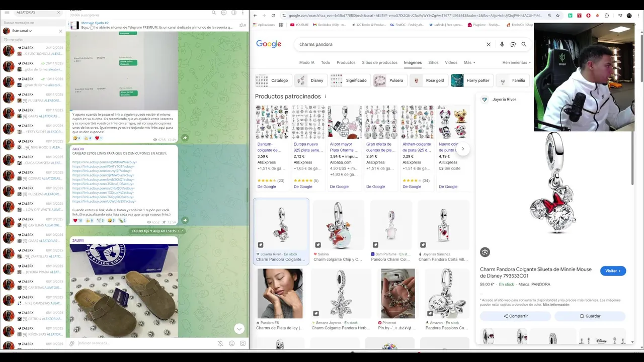Image resolution: width=644 pixels, height=362 pixels.
Task: Open 'Recibidos (100)' Gmail bookmark
Action: 330,25
